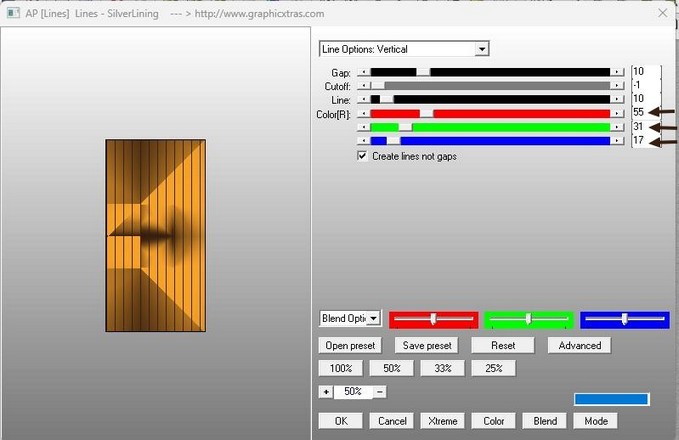Click the blue color swatch above Mode
The width and height of the screenshot is (679, 440).
pos(611,399)
